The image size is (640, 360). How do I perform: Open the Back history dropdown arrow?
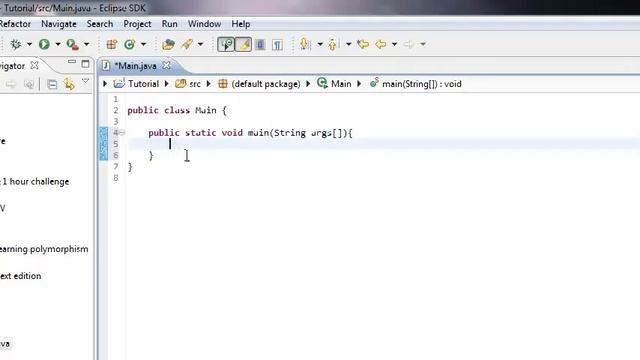pyautogui.click(x=394, y=44)
